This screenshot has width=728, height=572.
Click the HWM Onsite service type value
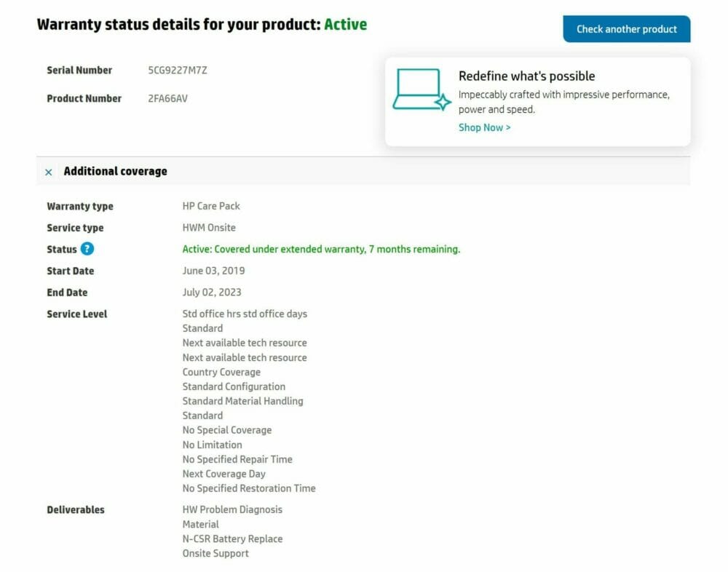point(209,228)
